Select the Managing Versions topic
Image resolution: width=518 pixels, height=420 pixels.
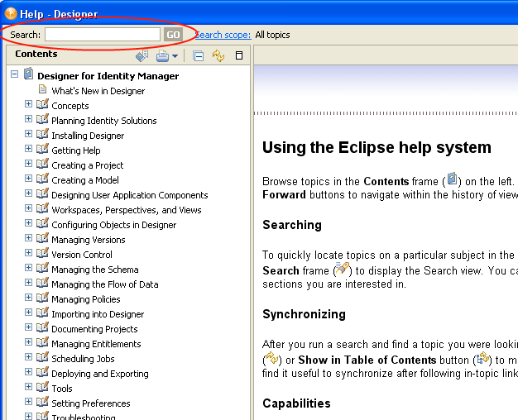pyautogui.click(x=89, y=240)
